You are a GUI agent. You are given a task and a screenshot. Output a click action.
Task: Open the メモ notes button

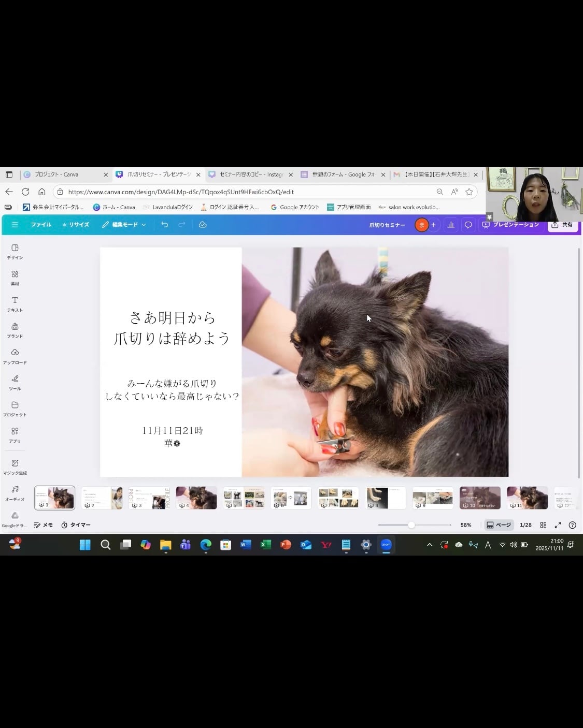pyautogui.click(x=44, y=525)
